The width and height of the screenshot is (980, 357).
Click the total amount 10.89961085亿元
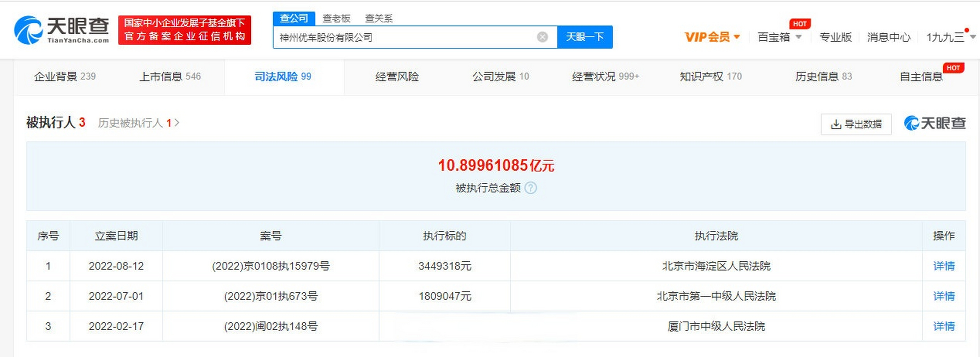(x=496, y=165)
